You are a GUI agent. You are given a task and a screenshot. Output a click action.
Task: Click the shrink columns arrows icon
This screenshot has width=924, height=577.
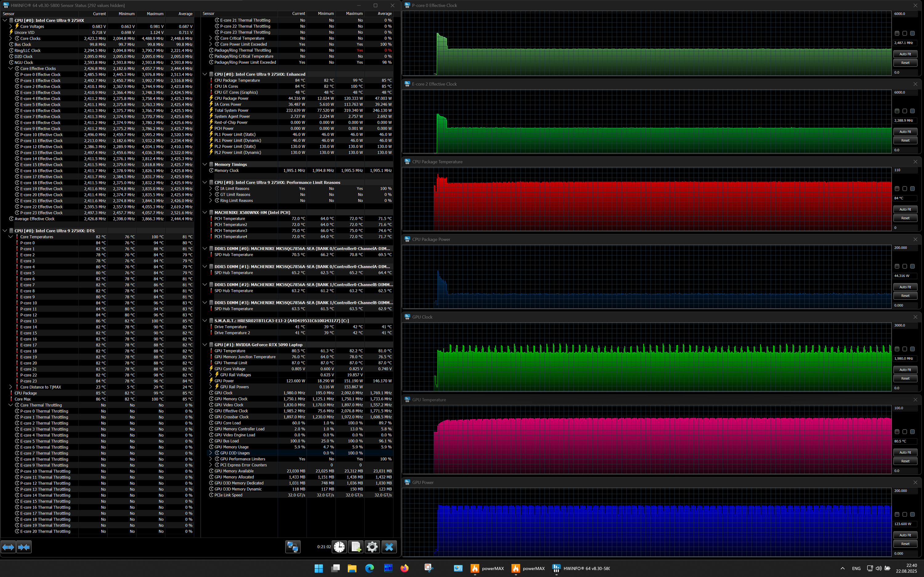click(24, 547)
